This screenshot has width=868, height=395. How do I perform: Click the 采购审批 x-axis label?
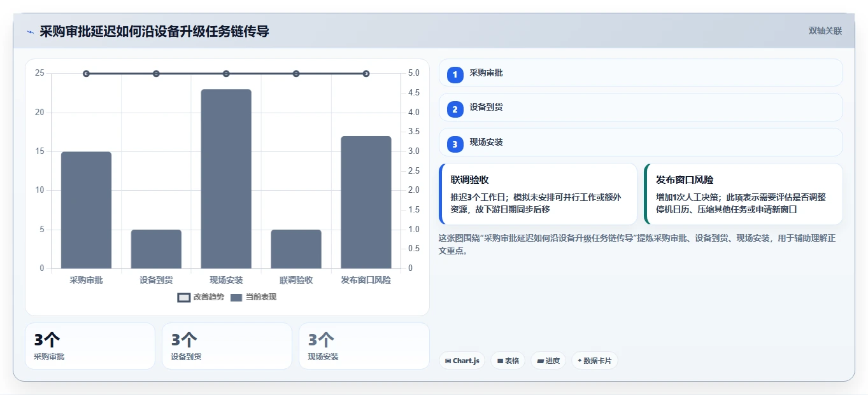(86, 280)
